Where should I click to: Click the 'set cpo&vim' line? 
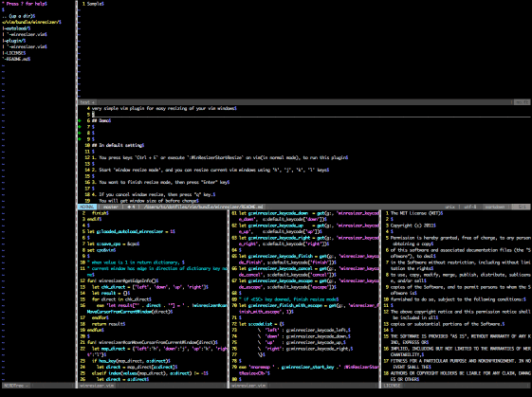click(101, 250)
